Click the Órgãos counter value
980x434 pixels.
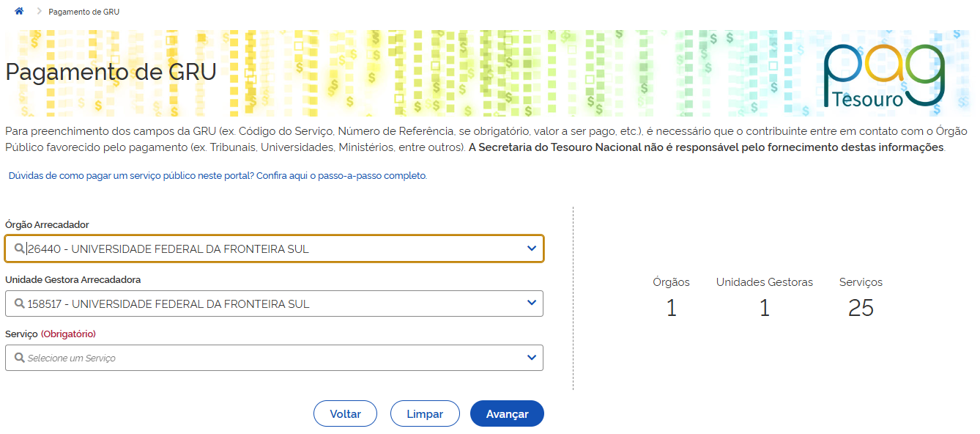[671, 308]
